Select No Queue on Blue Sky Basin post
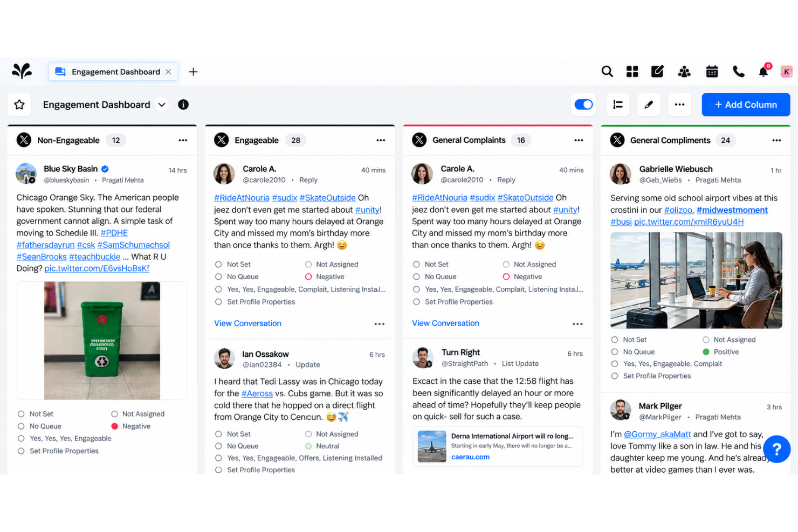Screen dimensions: 798x532 point(39,426)
